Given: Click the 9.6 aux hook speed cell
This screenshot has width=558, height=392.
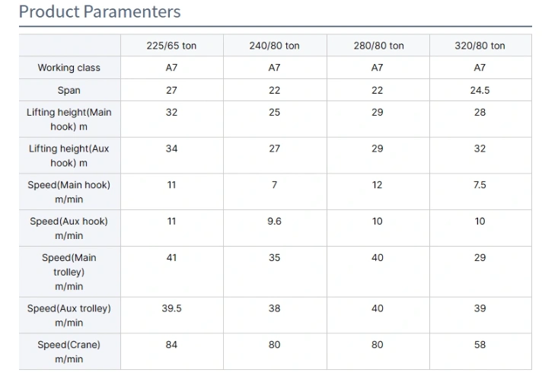Looking at the screenshot, I should point(274,221).
